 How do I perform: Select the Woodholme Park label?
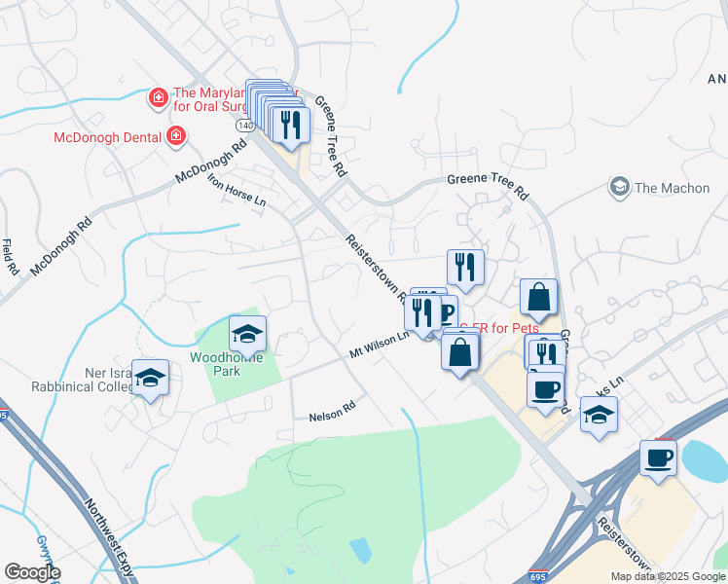tap(227, 364)
